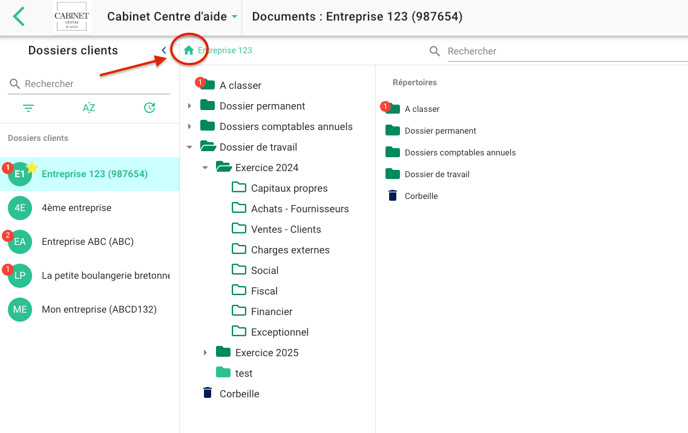Viewport: 688px width, 433px height.
Task: Click the E1 avatar with favorite star
Action: [x=20, y=175]
